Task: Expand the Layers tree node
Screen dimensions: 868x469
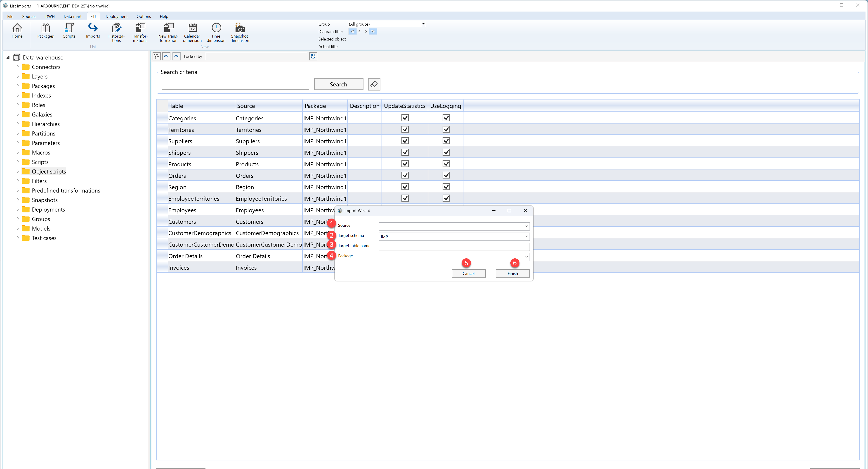Action: click(x=18, y=76)
